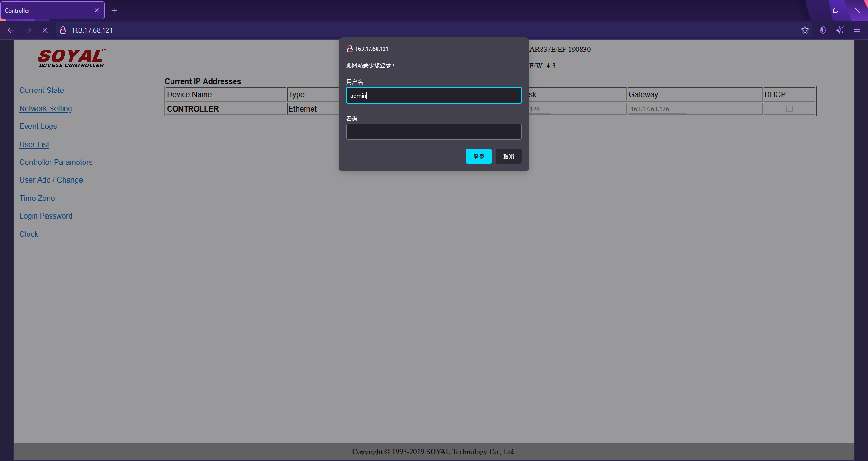Open the shield protection icon in toolbar

823,30
